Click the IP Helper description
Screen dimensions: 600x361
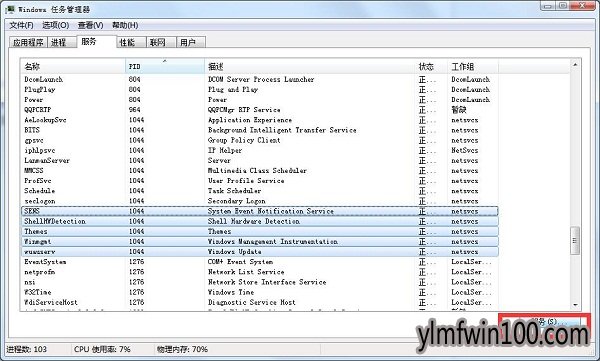pos(225,150)
